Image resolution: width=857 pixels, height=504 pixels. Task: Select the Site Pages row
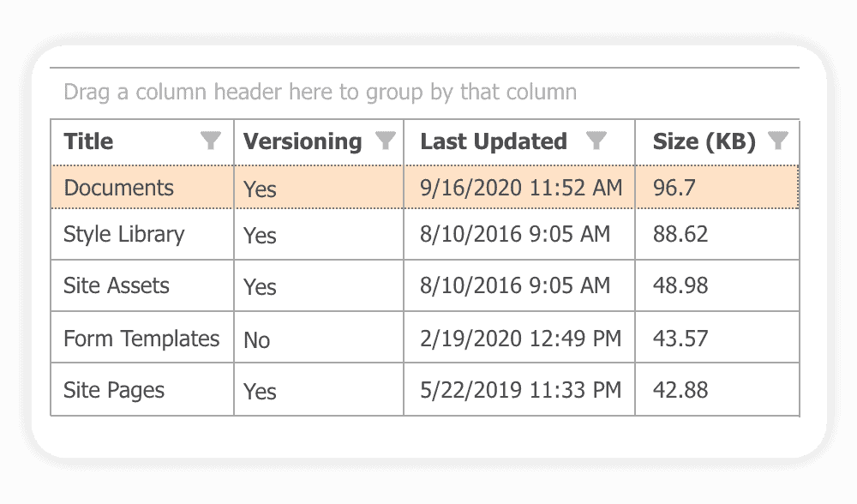(114, 391)
